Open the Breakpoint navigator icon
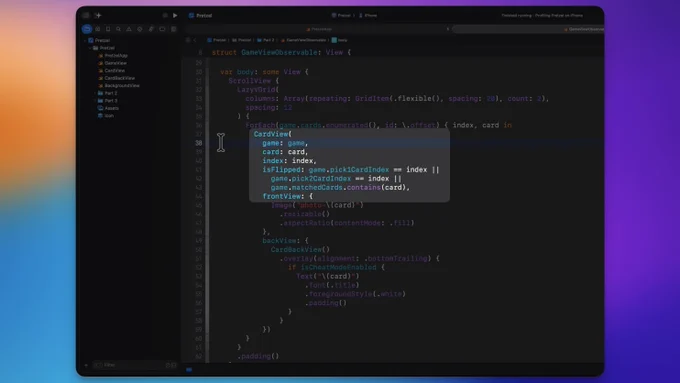Image resolution: width=680 pixels, height=383 pixels. (162, 29)
